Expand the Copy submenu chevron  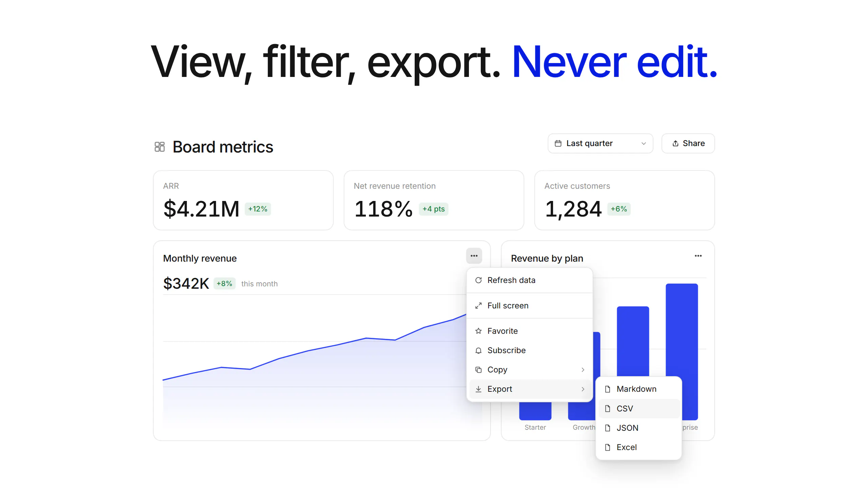583,370
